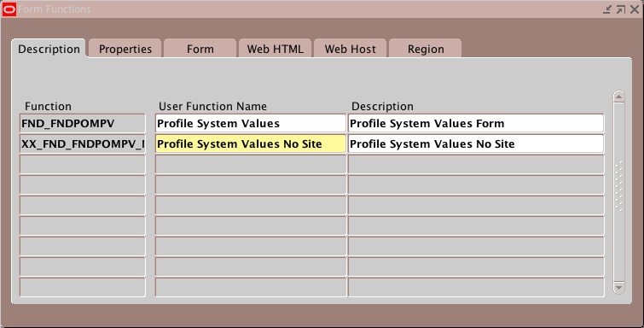
Task: Click the 'Profile System Values Form' description field
Action: coord(476,124)
